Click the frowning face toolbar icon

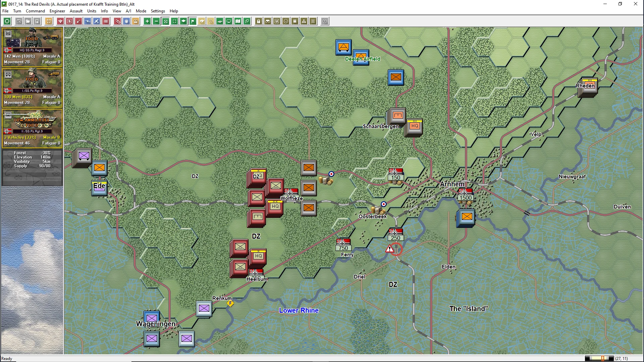tap(286, 21)
